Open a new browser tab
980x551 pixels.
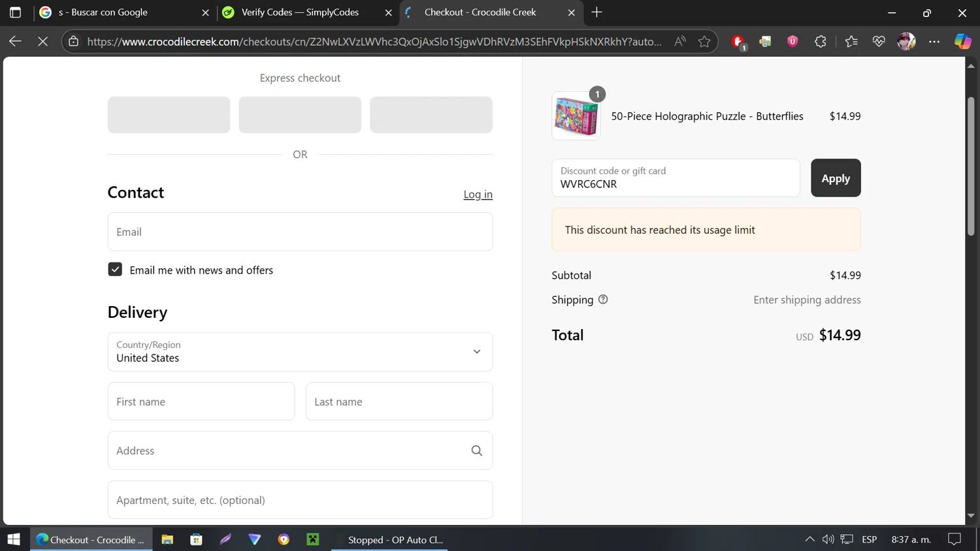[x=596, y=12]
